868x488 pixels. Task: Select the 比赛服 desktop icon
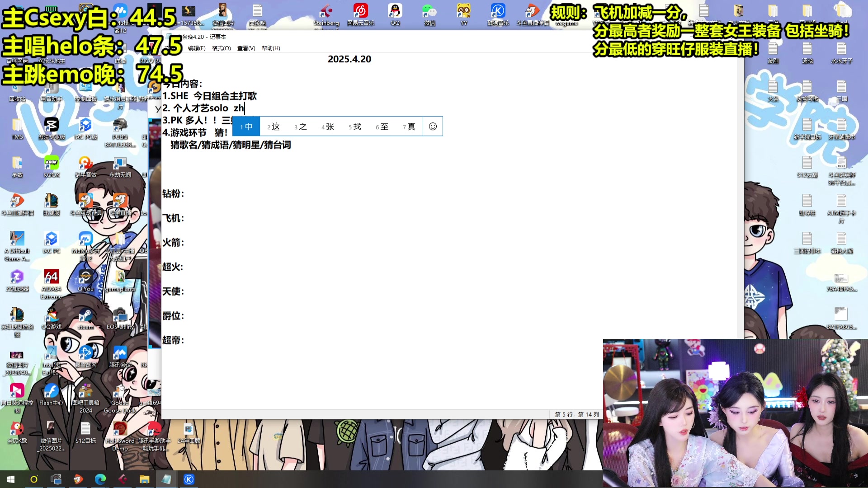(x=52, y=205)
